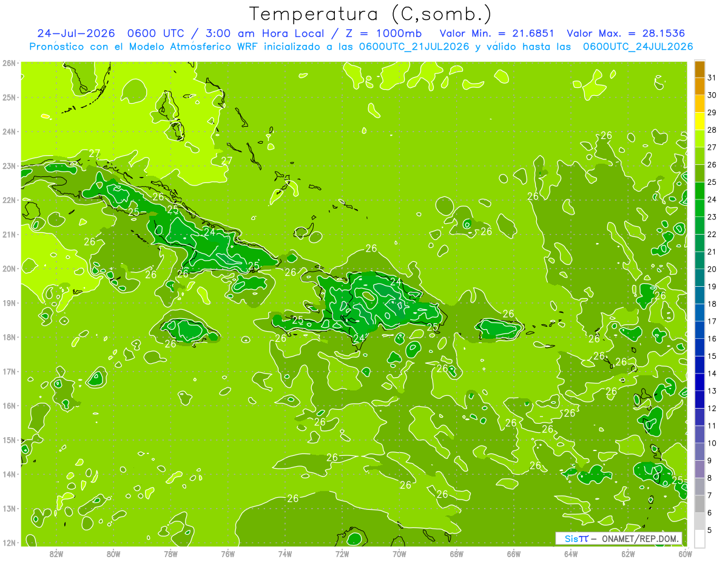Click the '68W' longitude axis label
Image resolution: width=728 pixels, height=562 pixels.
click(x=457, y=554)
